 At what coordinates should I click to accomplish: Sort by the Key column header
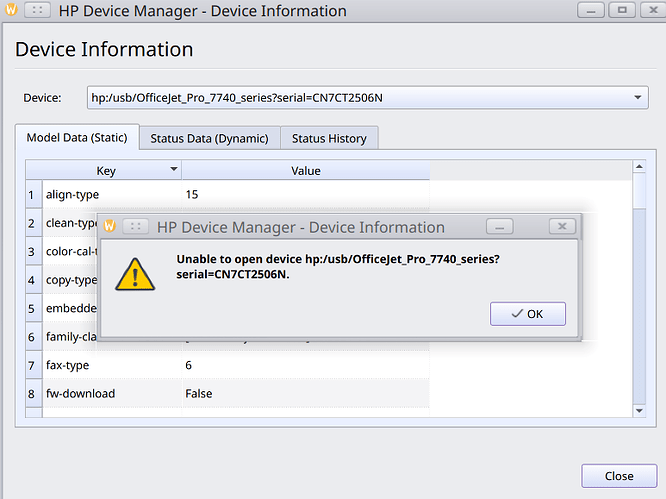106,171
